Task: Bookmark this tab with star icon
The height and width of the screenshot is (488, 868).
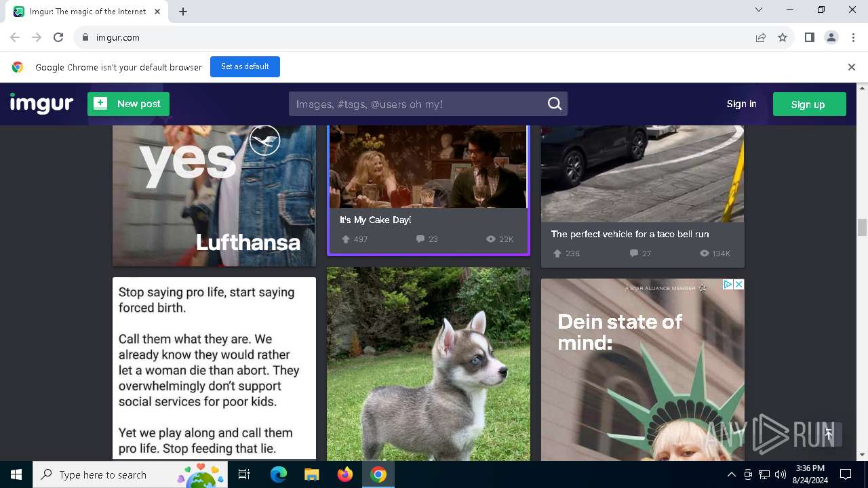Action: [783, 37]
